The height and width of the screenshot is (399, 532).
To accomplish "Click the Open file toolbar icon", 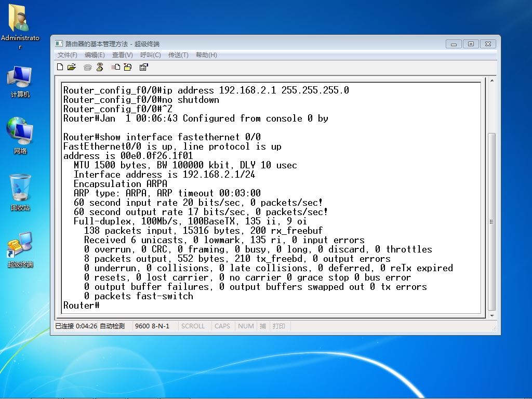I will tap(72, 67).
